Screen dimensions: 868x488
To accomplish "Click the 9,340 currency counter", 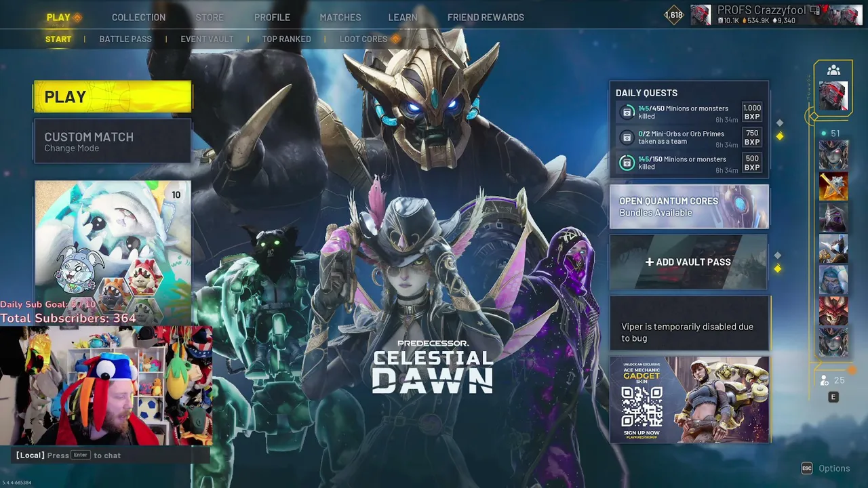I will pos(783,21).
